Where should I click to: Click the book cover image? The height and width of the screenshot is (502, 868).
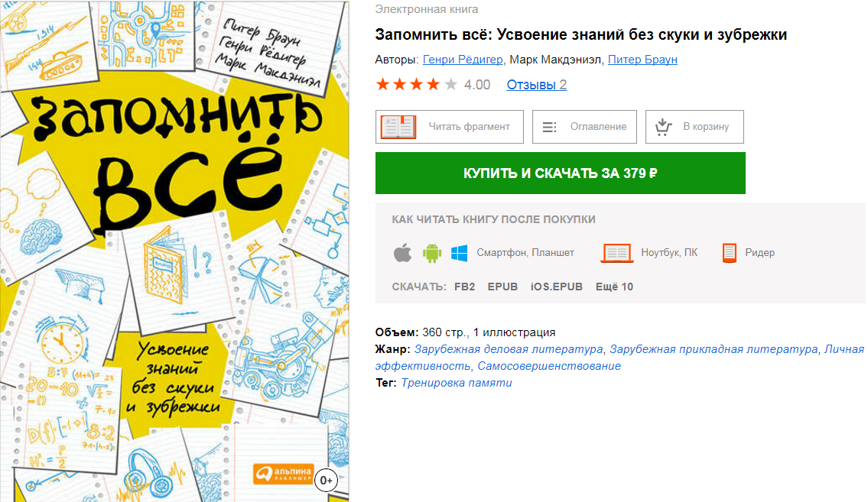174,251
